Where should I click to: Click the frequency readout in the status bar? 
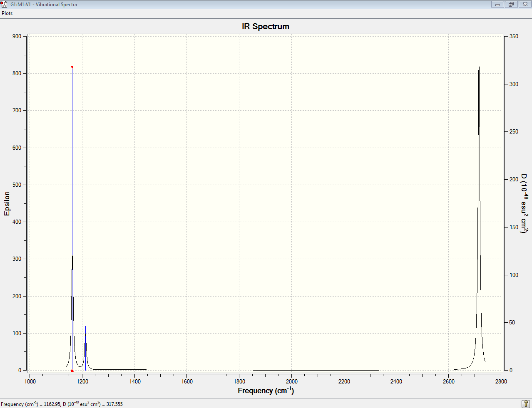click(x=62, y=404)
